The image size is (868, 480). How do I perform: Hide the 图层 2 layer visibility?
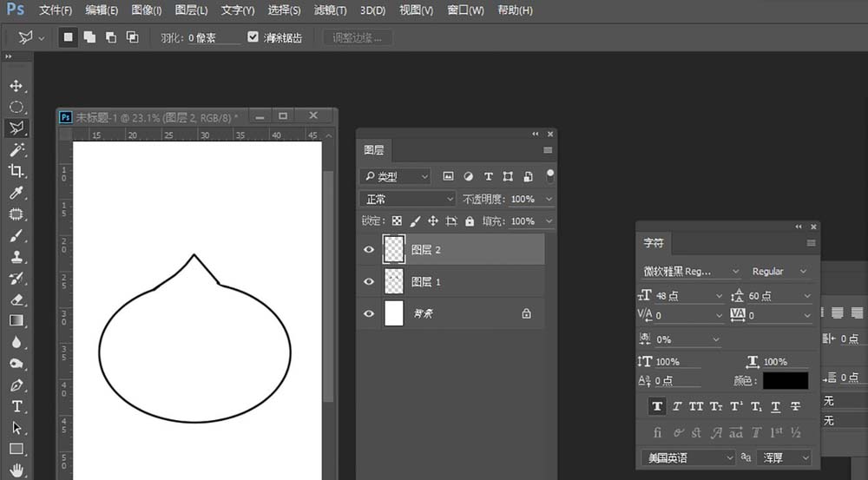[x=369, y=250]
